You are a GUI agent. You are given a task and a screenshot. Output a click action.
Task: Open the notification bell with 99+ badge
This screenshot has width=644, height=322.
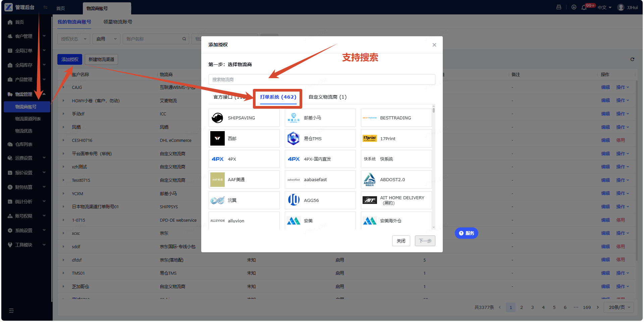point(584,7)
